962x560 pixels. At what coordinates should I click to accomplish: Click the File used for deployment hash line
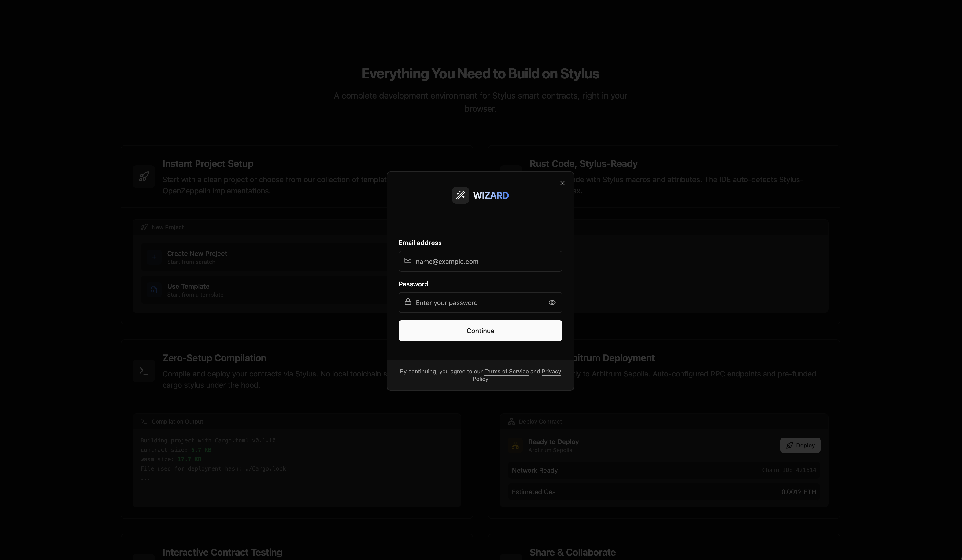213,468
